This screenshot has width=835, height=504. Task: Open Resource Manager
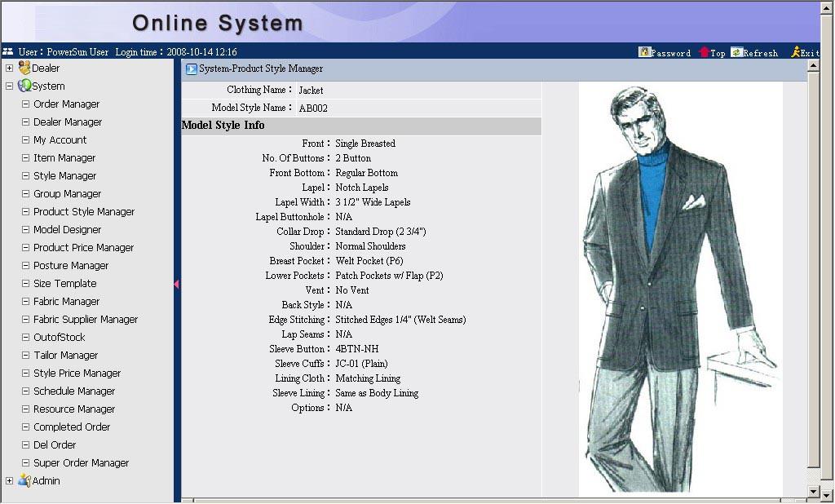(74, 409)
